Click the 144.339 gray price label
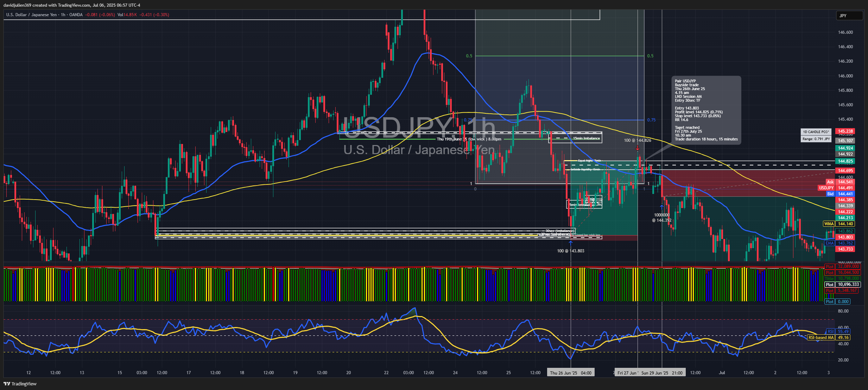Screen dimensions: 868x390 click(845, 206)
